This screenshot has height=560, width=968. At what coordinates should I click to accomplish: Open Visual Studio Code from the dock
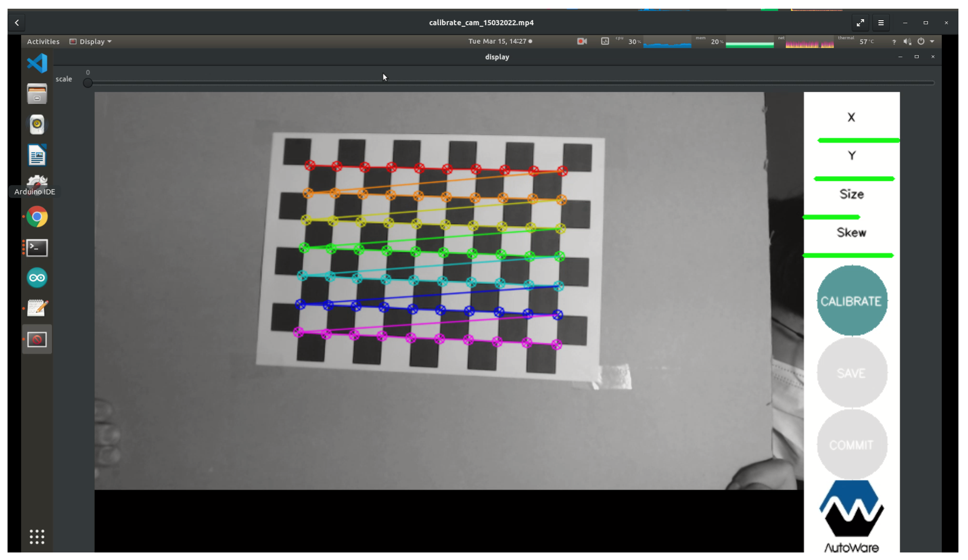point(37,63)
